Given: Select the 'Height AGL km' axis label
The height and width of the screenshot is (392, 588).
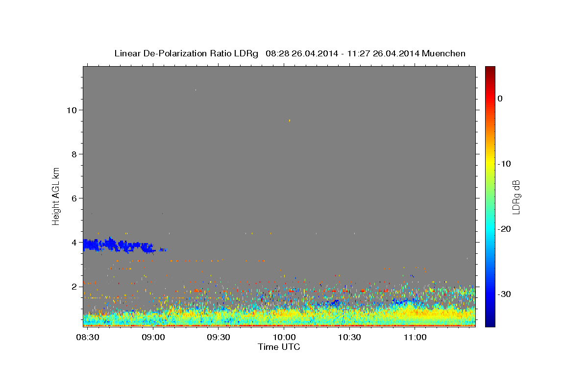Looking at the screenshot, I should pyautogui.click(x=56, y=196).
